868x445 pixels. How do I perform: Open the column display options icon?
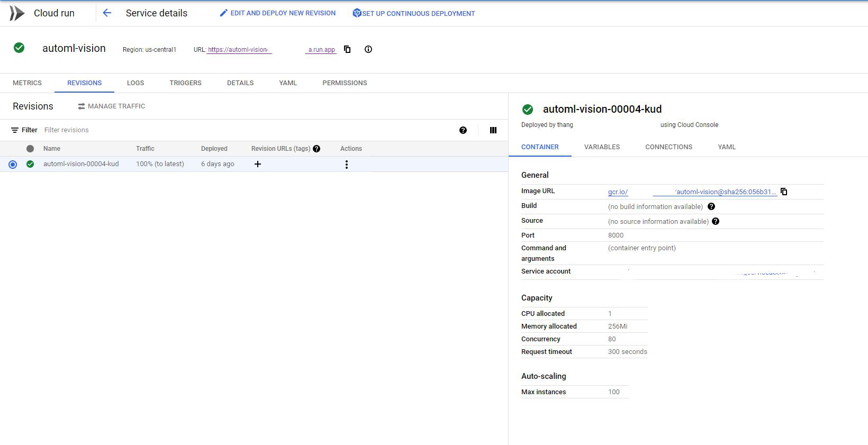point(493,130)
